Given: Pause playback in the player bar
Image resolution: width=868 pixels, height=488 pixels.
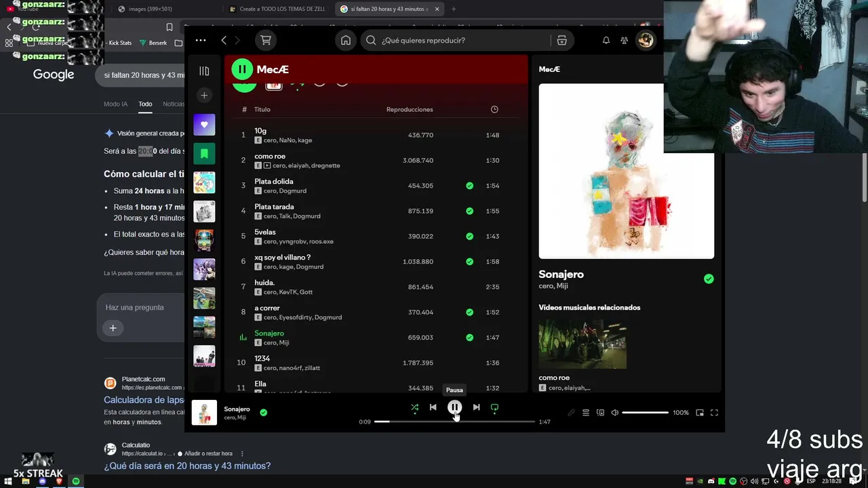Looking at the screenshot, I should coord(454,407).
